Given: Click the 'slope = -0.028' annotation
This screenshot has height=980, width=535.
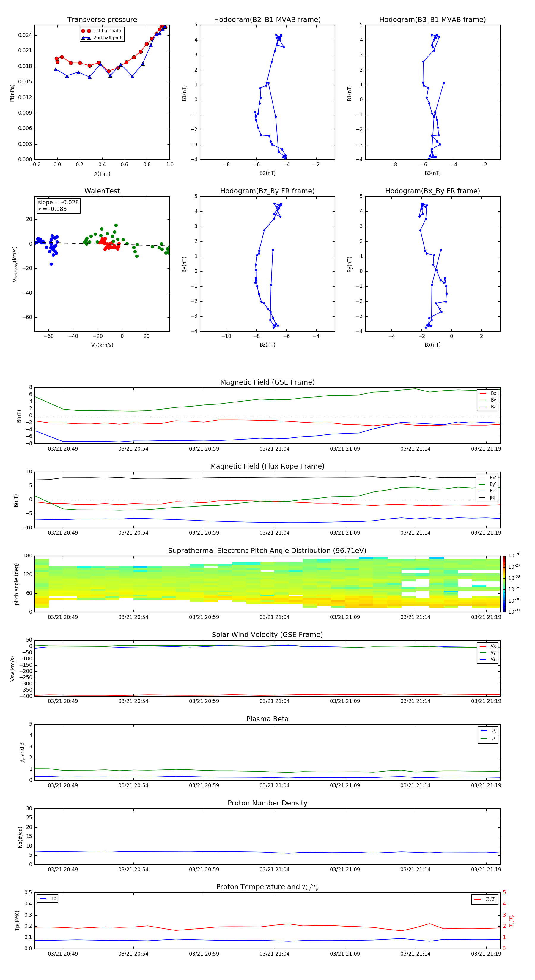Looking at the screenshot, I should [58, 203].
